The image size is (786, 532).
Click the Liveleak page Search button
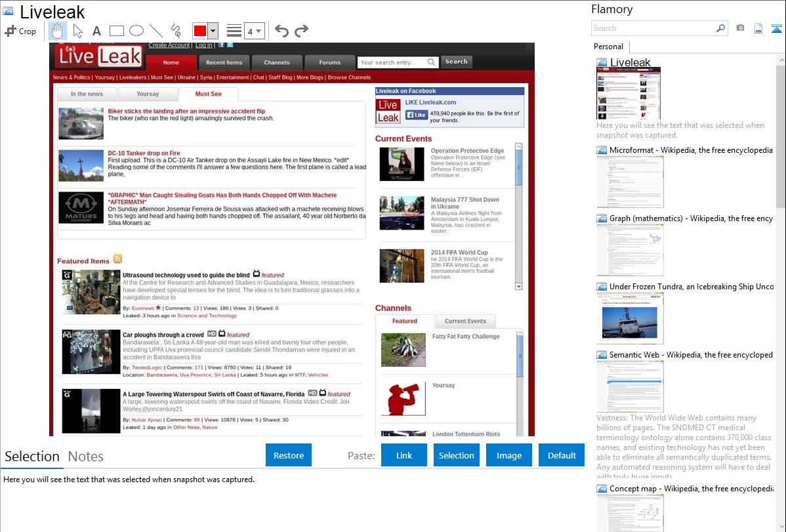pos(456,61)
